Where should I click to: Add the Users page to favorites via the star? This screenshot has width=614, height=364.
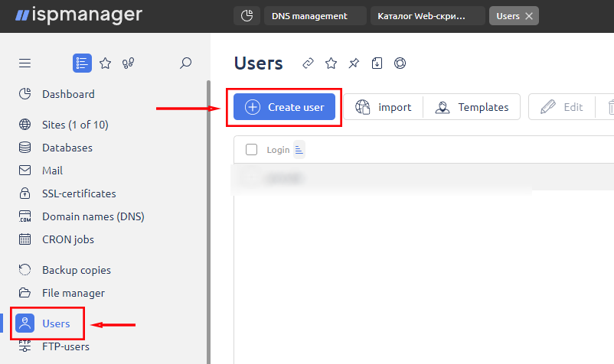(331, 63)
